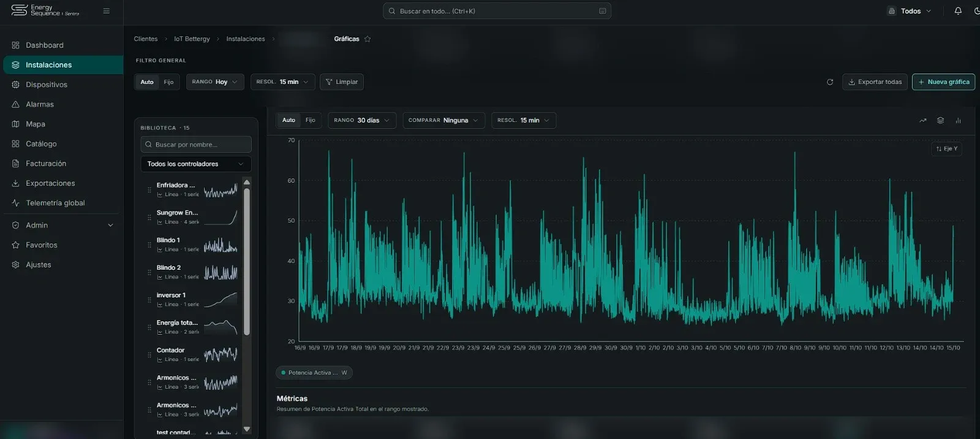The width and height of the screenshot is (980, 439).
Task: Expand the Admin sidebar section
Action: [x=61, y=226]
